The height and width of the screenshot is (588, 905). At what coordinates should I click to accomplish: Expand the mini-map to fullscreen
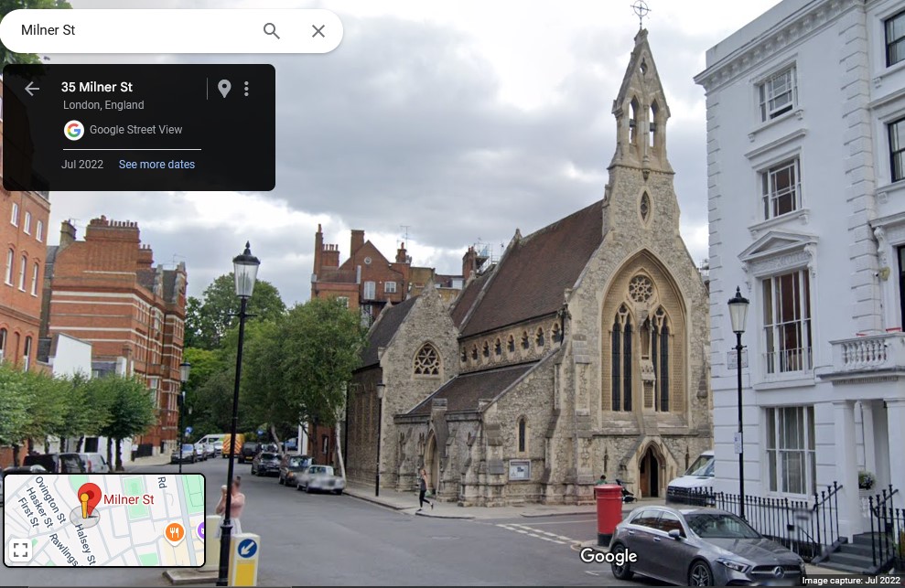pyautogui.click(x=20, y=549)
